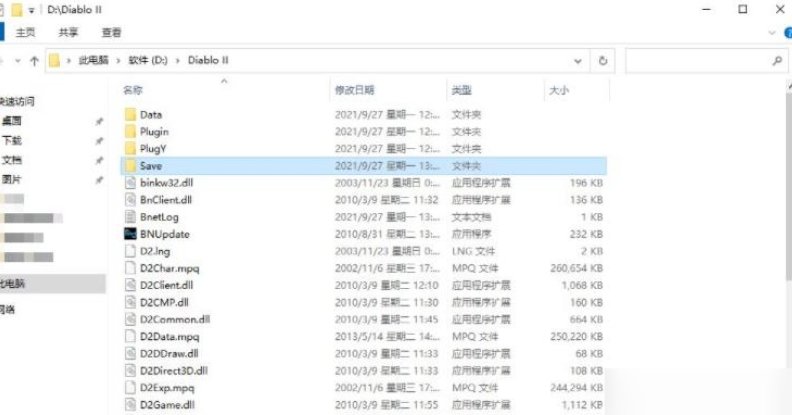
Task: Open the 主页 ribbon tab
Action: click(x=25, y=33)
